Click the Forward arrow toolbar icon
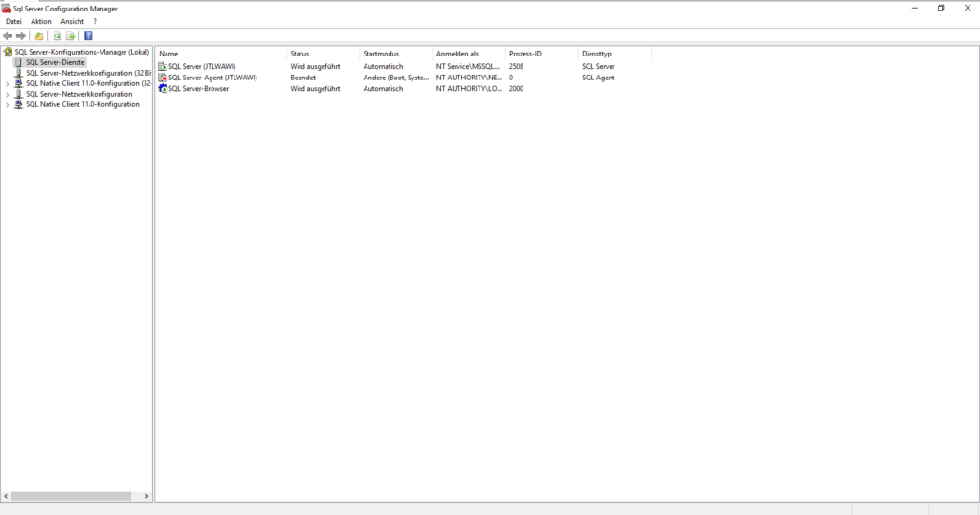 [x=21, y=35]
